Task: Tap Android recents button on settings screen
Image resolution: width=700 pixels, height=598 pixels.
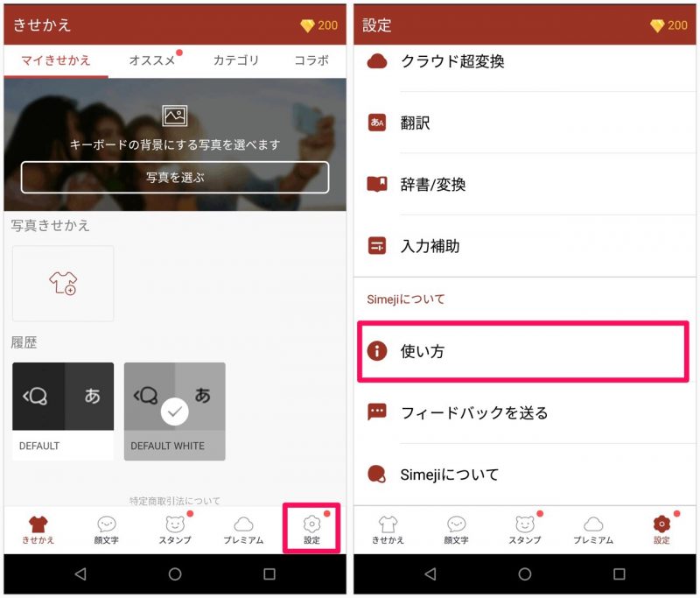Action: pos(619,573)
